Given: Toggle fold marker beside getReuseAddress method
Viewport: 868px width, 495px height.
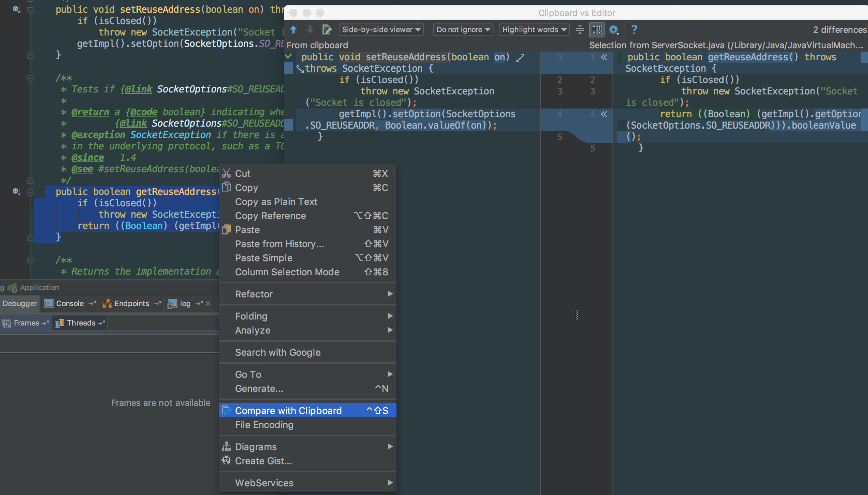Looking at the screenshot, I should pyautogui.click(x=30, y=192).
